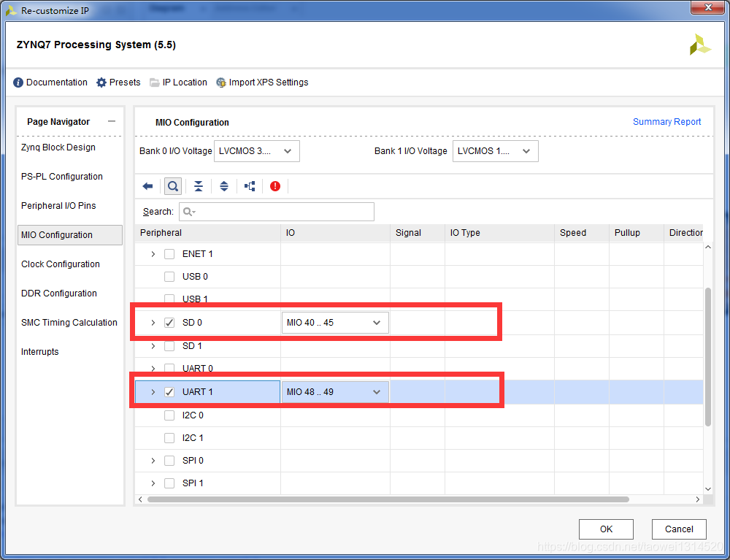Go to SMC Timing Calculation page
730x560 pixels.
69,323
